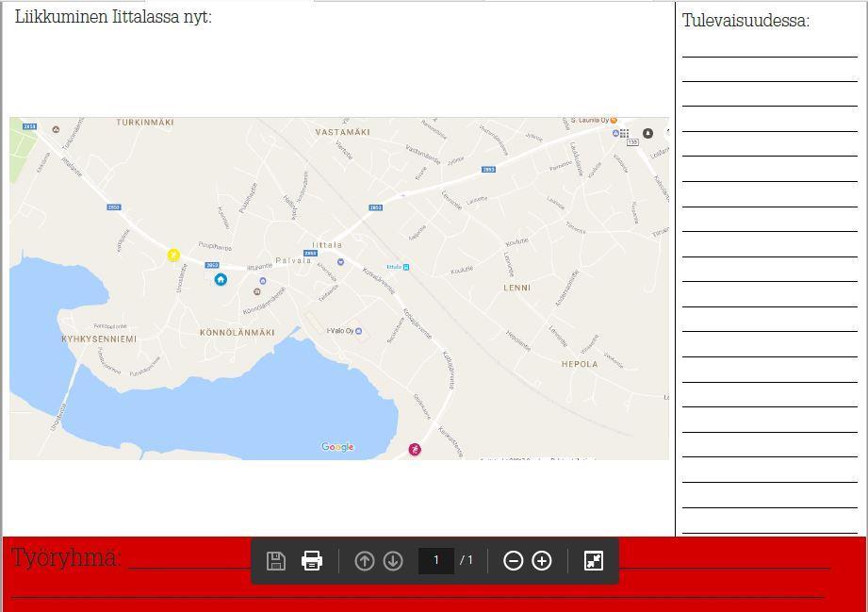Print the document using the printer icon
Screen dimensions: 868x612
(312, 561)
